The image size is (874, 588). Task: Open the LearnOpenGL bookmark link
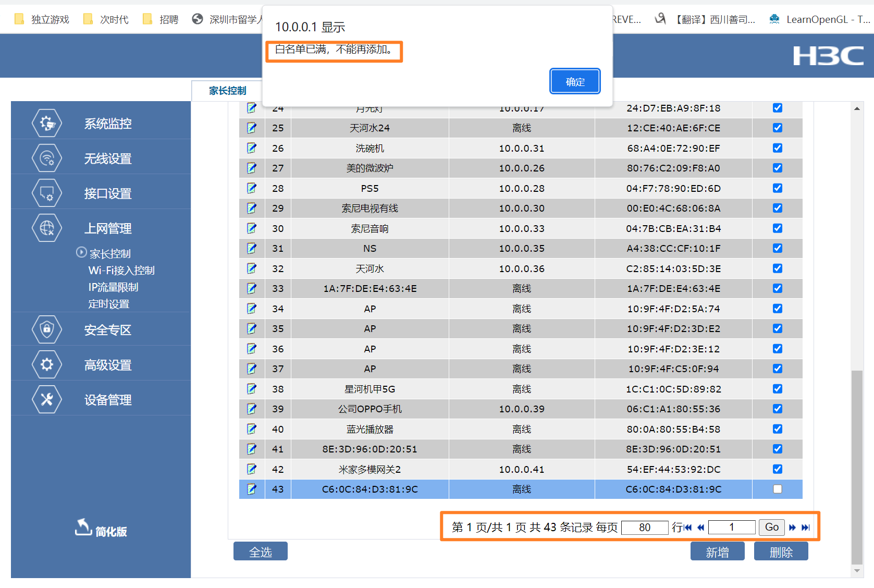pyautogui.click(x=819, y=19)
